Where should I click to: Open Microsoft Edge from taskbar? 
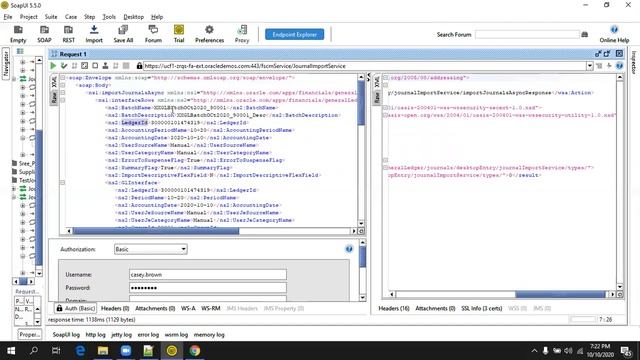point(80,351)
